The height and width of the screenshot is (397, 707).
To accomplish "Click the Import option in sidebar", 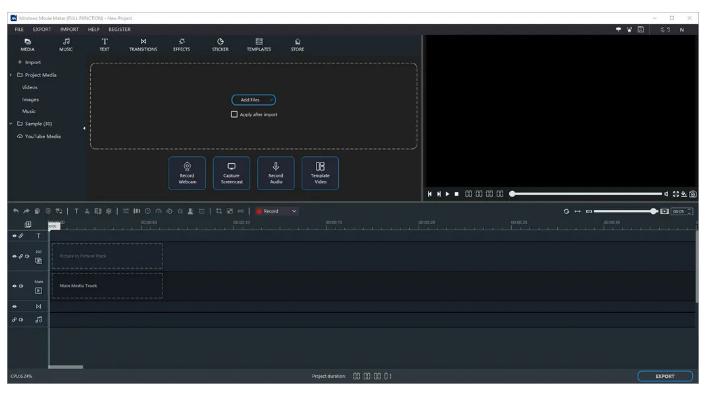I will click(29, 62).
